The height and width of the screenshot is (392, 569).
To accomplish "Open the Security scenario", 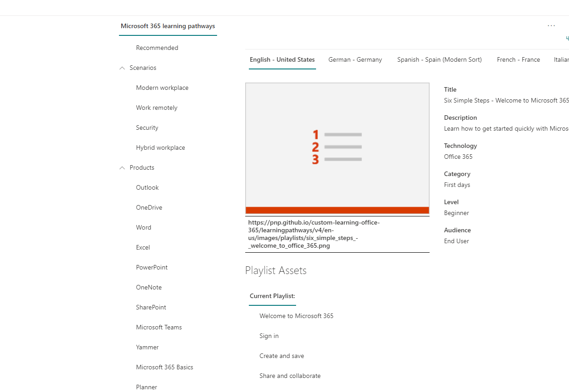I will click(x=147, y=127).
